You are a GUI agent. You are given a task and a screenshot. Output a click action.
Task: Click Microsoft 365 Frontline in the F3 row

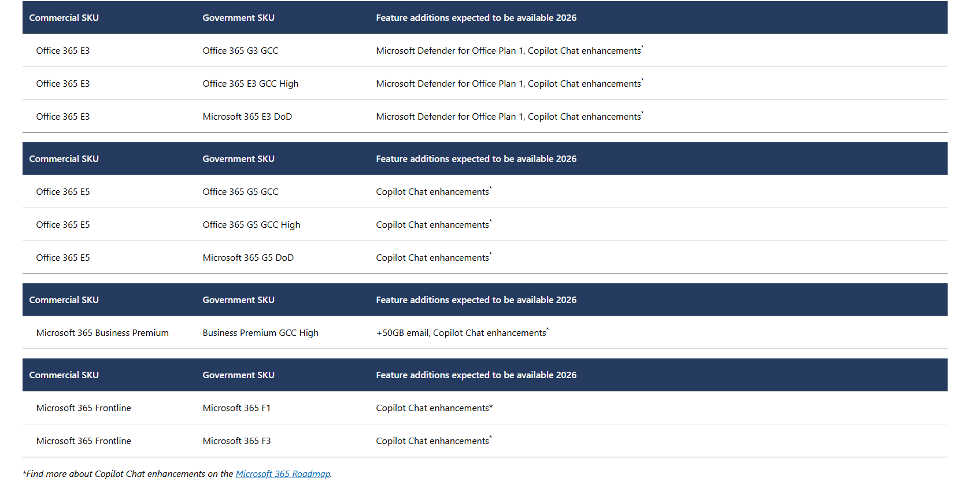pos(83,441)
